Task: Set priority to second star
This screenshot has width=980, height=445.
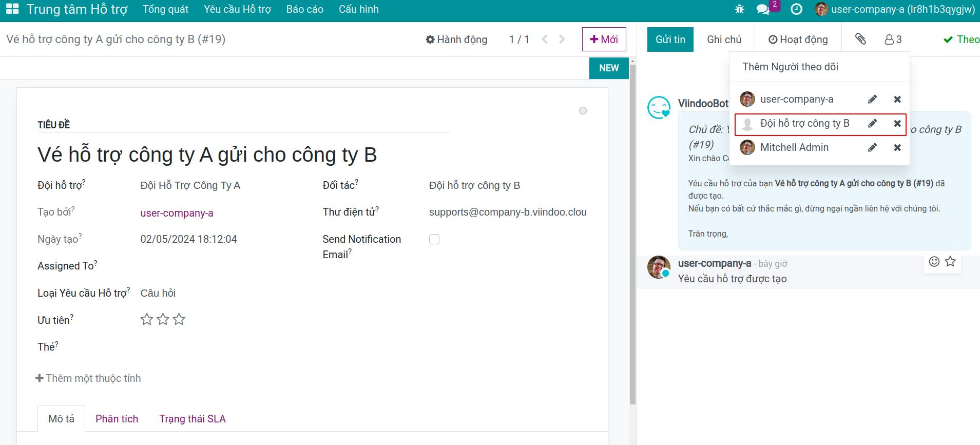Action: click(163, 319)
